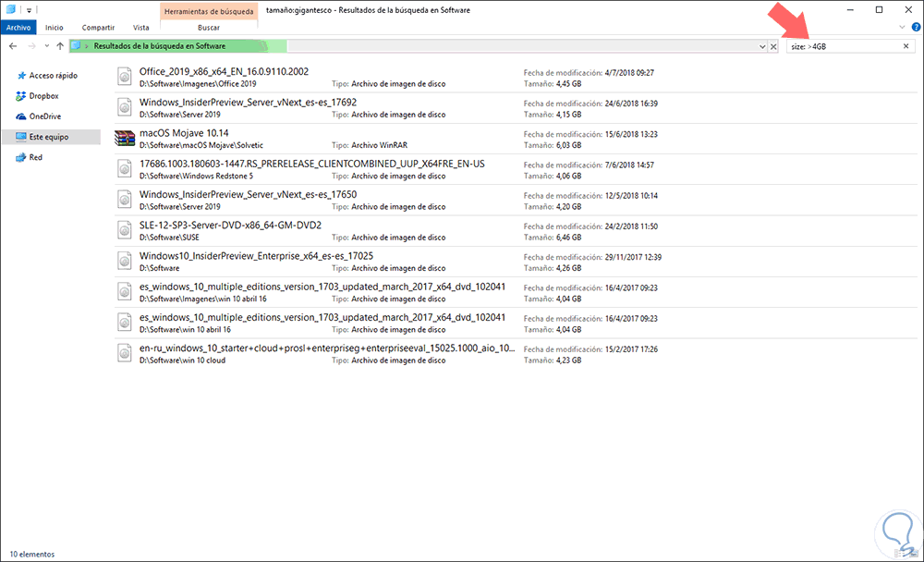Screen dimensions: 924x562
Task: Select en-ru_windows_10_starter+cloud file name
Action: (327, 348)
